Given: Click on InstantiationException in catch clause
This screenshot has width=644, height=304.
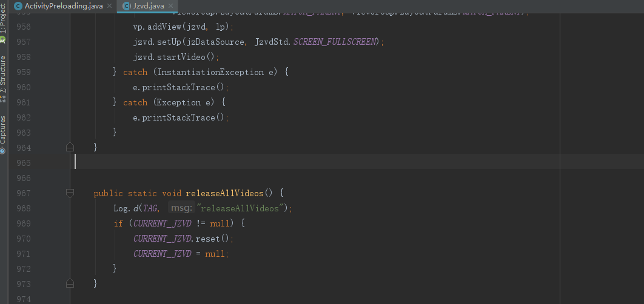Looking at the screenshot, I should click(210, 72).
